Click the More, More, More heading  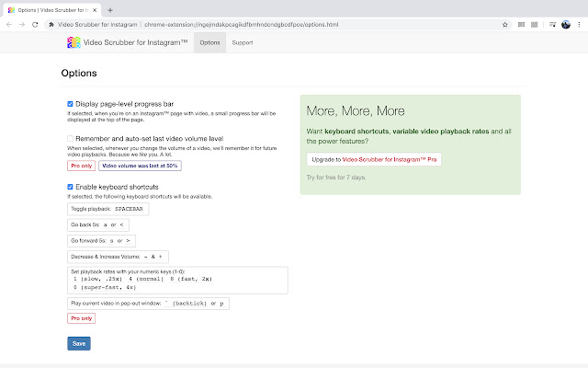click(356, 111)
